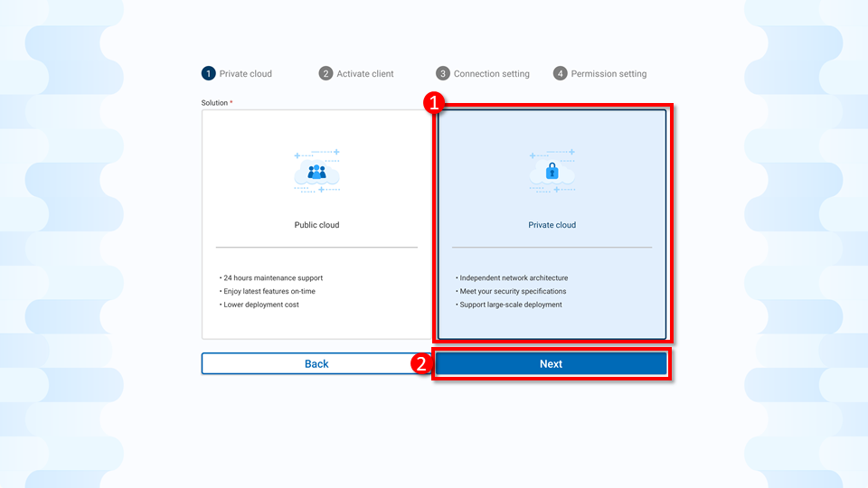The width and height of the screenshot is (868, 488).
Task: Click the red annotation marker 1
Action: (433, 104)
